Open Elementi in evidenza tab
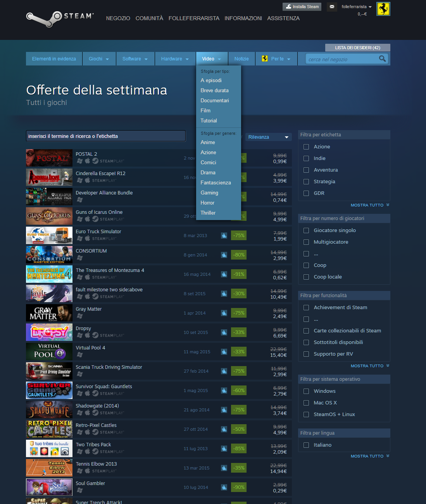 54,59
